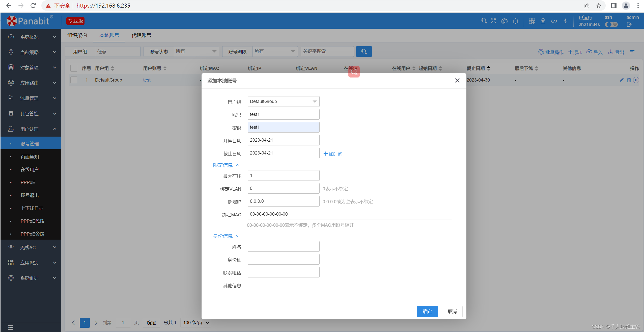
Task: Click the 加时间 link
Action: coord(333,154)
